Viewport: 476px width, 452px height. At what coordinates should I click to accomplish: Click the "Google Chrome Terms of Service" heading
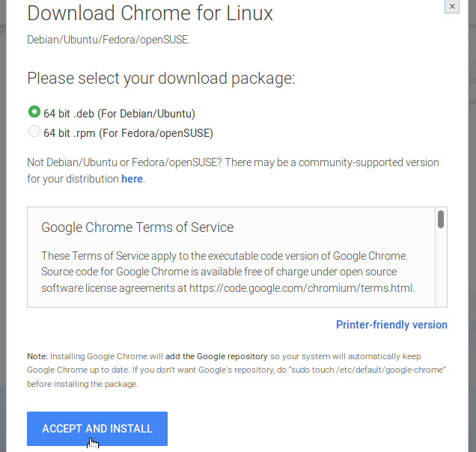point(137,227)
